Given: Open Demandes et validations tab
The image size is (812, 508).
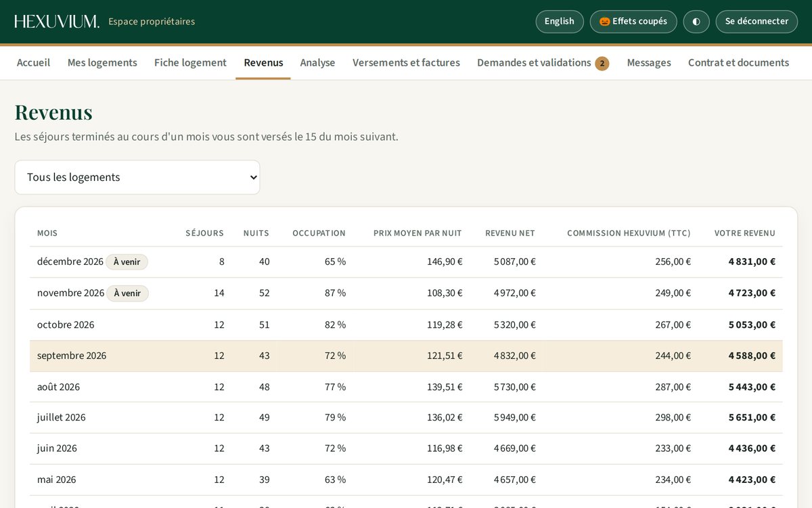Looking at the screenshot, I should [543, 63].
